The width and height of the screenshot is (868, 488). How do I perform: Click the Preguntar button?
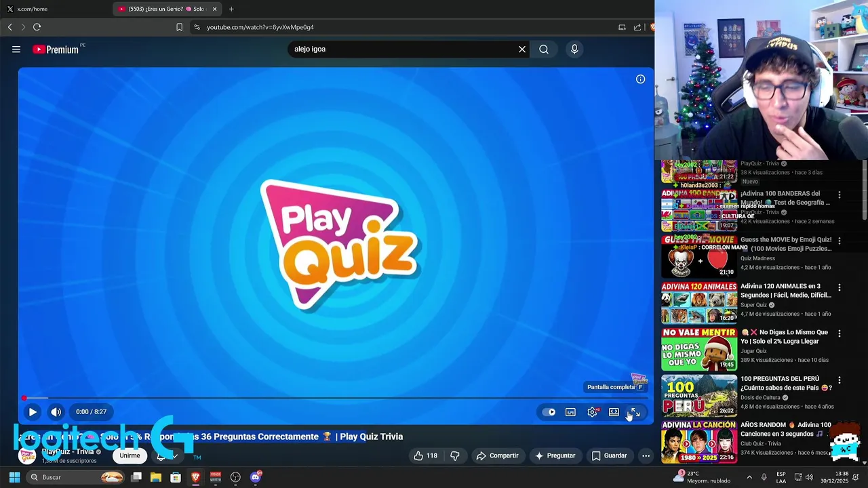(x=555, y=455)
